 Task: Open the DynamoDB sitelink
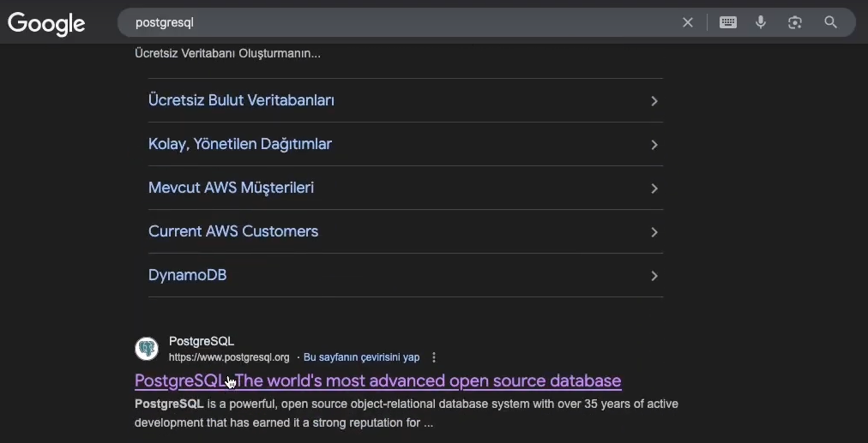[187, 275]
